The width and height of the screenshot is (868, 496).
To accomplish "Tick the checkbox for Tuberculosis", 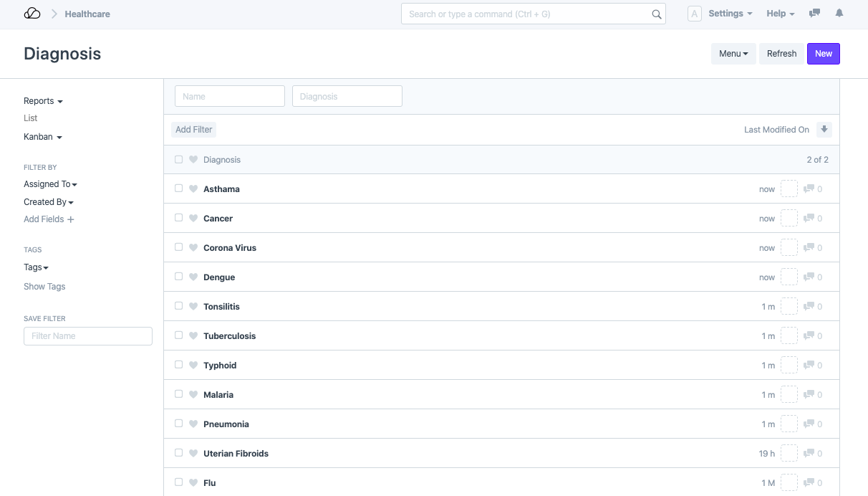I will pyautogui.click(x=179, y=335).
